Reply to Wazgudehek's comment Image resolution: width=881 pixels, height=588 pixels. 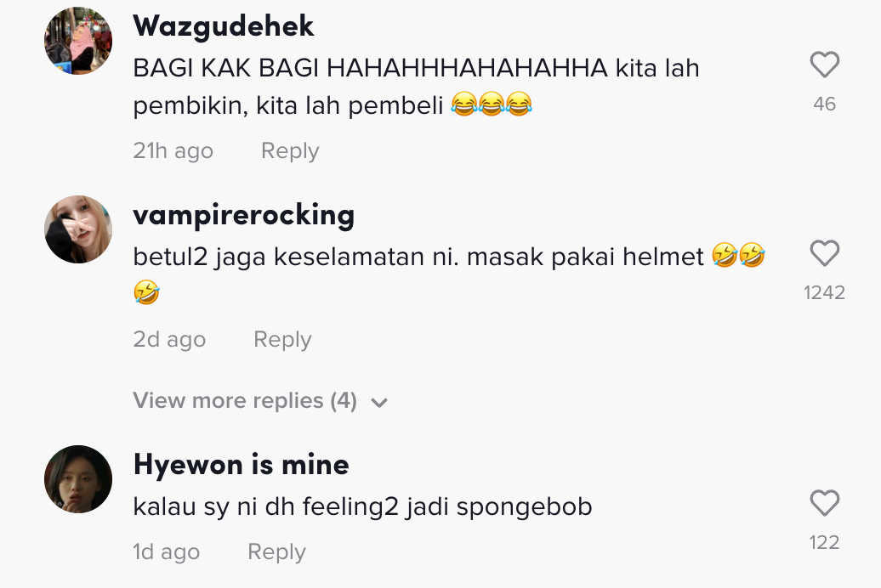290,151
